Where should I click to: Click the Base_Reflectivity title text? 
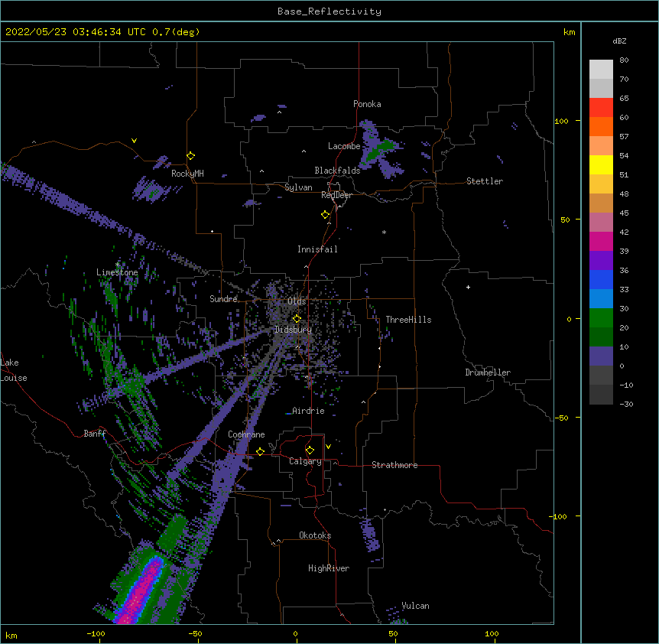click(x=329, y=11)
